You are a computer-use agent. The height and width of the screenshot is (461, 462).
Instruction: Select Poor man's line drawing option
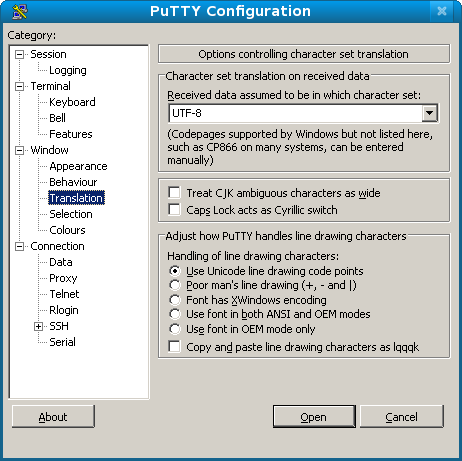click(x=175, y=285)
